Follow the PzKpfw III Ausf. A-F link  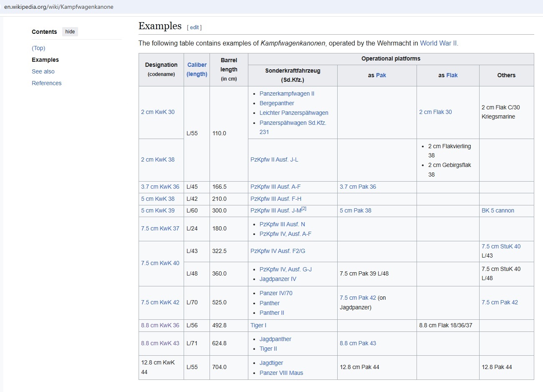coord(275,187)
